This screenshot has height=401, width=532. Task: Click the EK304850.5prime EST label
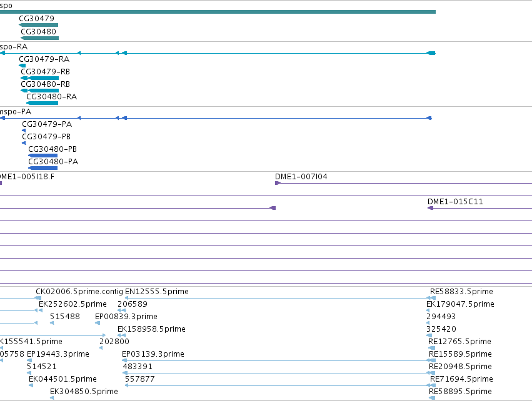(x=84, y=392)
